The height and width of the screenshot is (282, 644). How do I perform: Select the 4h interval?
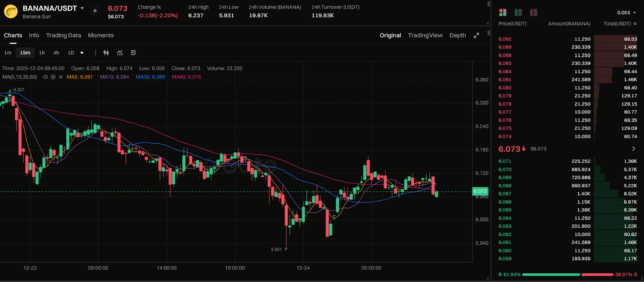click(56, 53)
